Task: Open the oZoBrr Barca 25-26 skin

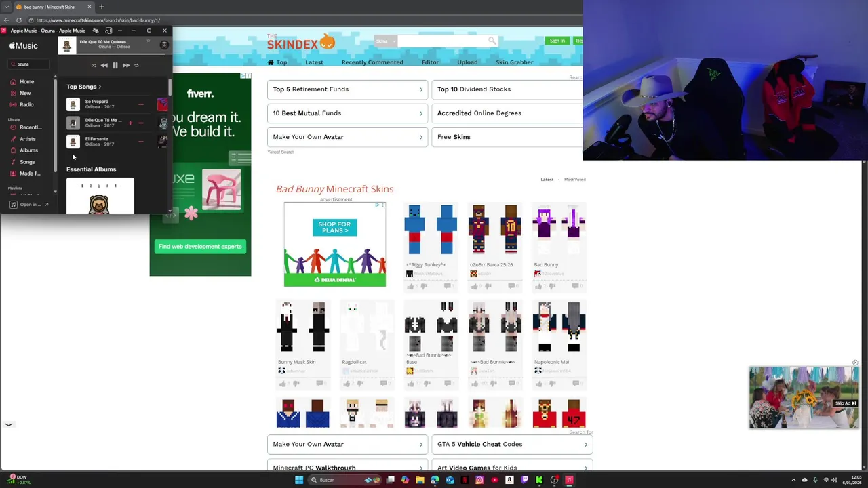Action: (x=495, y=230)
